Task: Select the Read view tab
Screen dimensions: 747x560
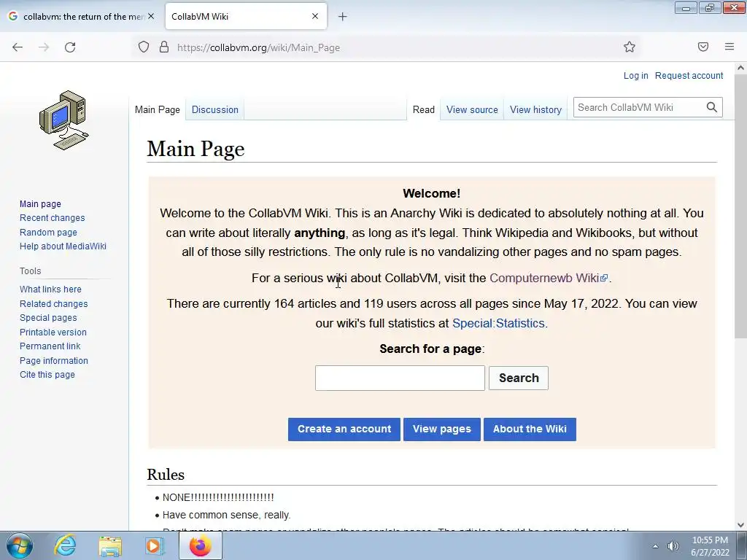Action: pos(424,109)
